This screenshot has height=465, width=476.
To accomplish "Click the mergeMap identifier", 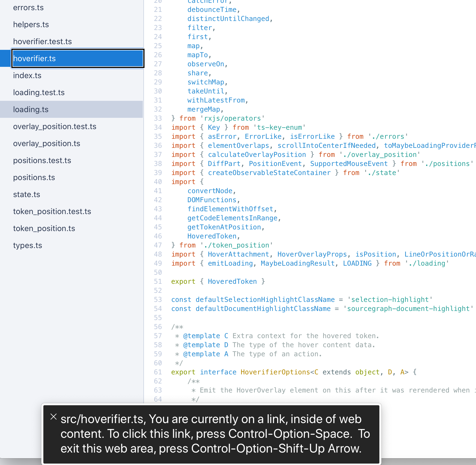I will (x=204, y=109).
